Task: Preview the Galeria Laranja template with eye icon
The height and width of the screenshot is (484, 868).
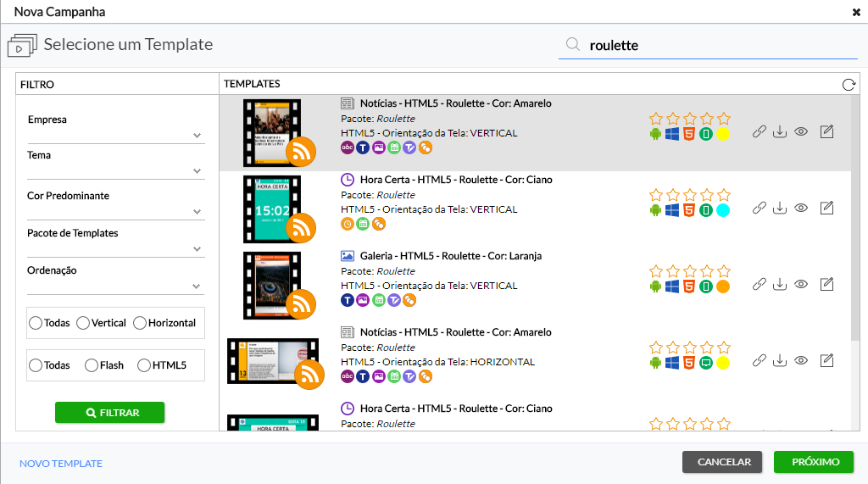Action: tap(801, 285)
